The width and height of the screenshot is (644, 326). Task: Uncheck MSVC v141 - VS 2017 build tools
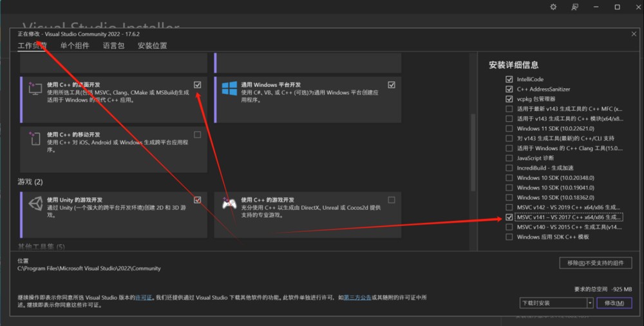tap(509, 217)
